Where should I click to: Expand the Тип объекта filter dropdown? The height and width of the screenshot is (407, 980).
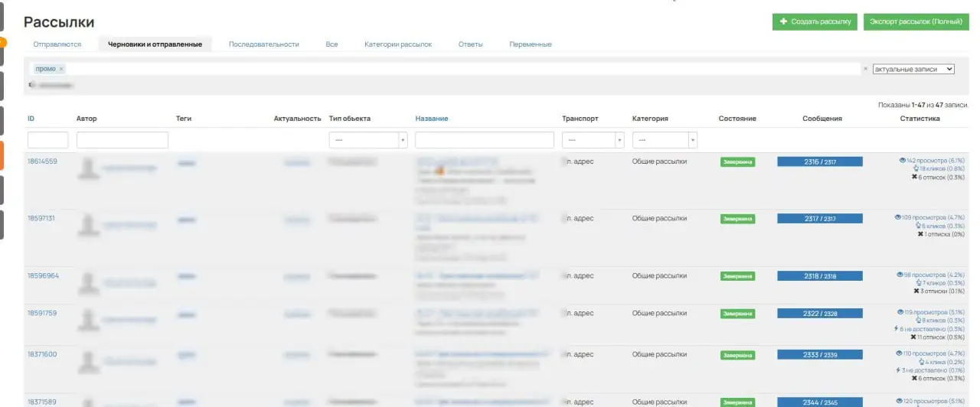click(367, 141)
